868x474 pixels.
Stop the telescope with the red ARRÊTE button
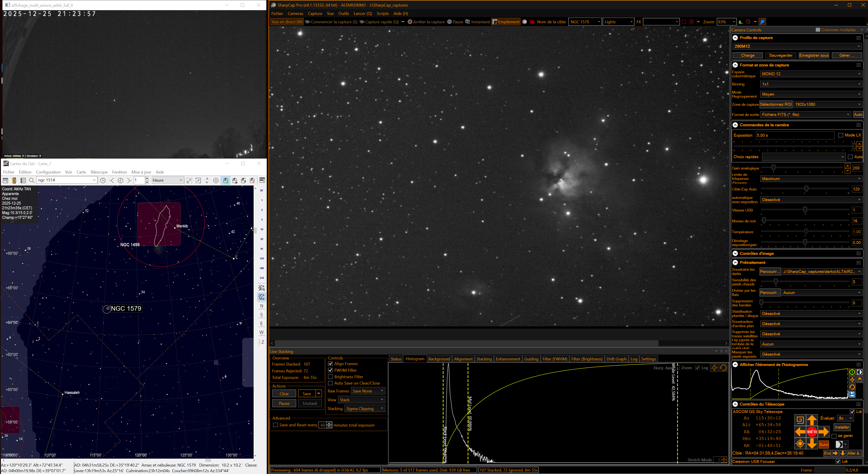[812, 432]
